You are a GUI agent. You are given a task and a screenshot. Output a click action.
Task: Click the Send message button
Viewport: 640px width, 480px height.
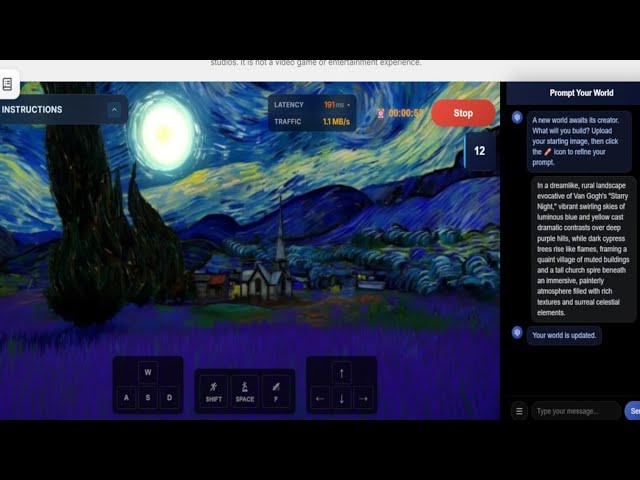[x=632, y=411]
